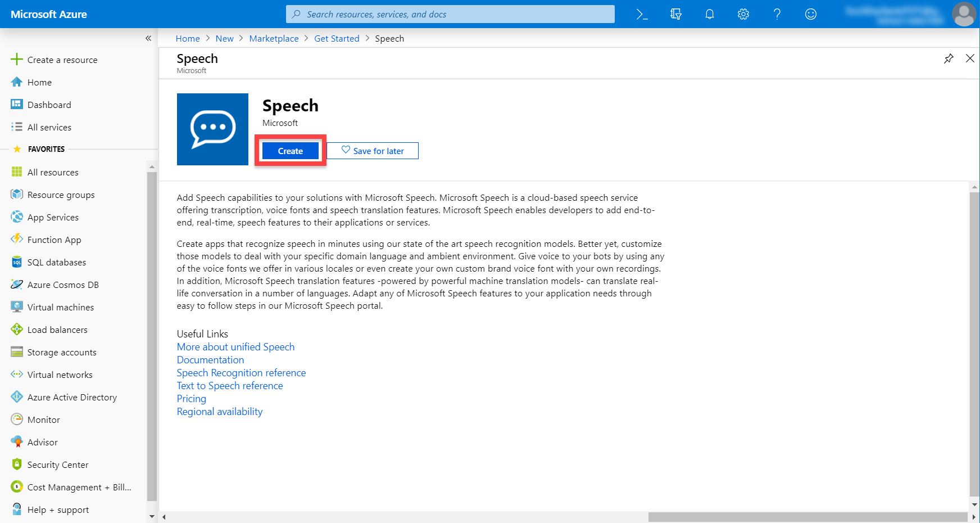Screen dimensions: 980x523
Task: Click the Dashboard icon in the sidebar
Action: [x=17, y=104]
